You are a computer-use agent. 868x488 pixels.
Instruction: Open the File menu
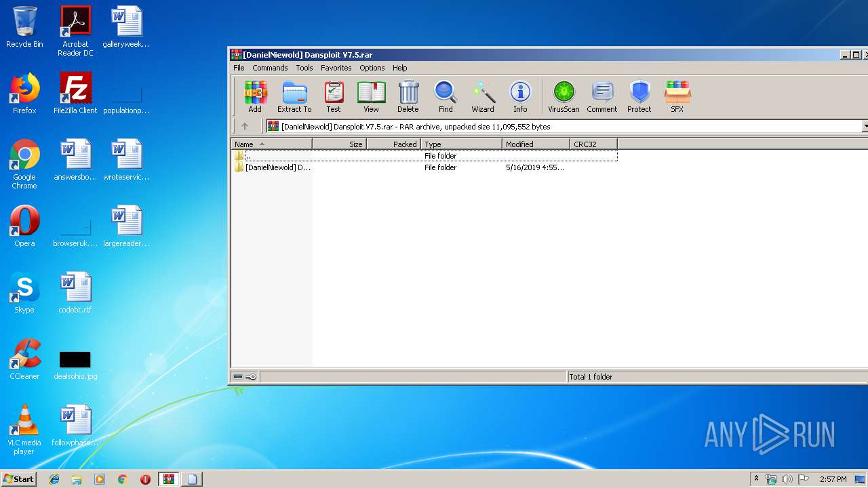pos(239,68)
